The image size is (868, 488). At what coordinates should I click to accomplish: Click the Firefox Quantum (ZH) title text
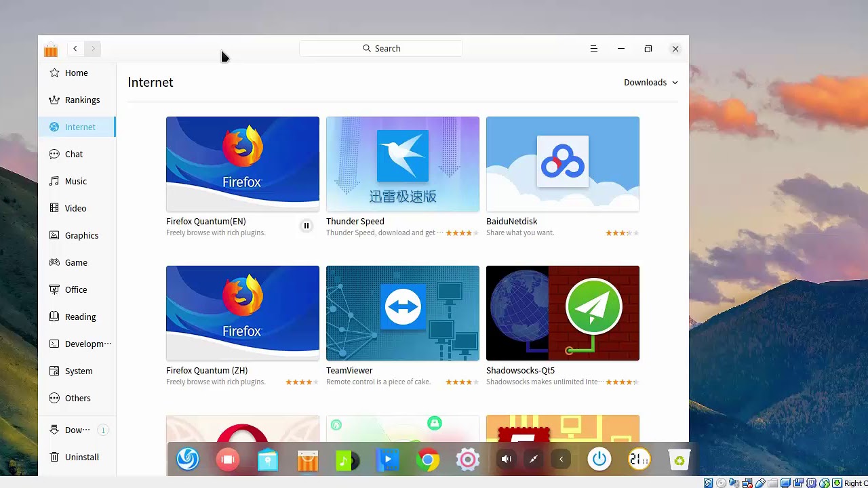point(207,371)
